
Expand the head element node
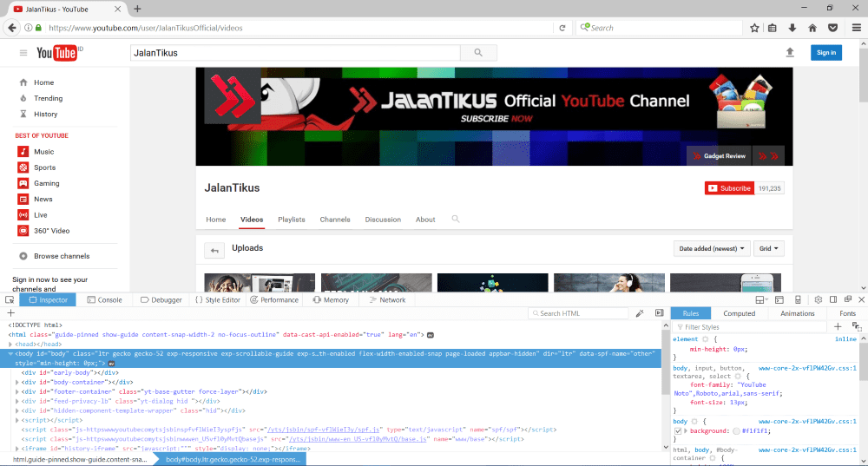coord(10,345)
